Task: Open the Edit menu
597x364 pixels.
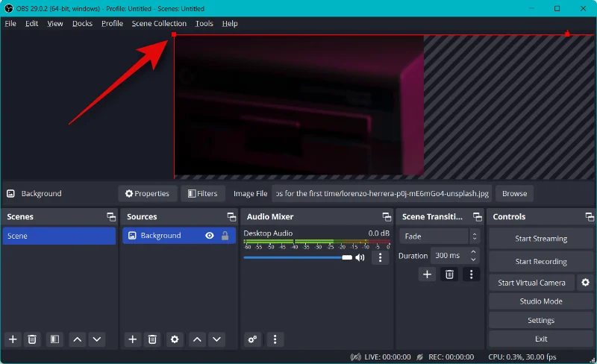Action: pyautogui.click(x=31, y=24)
